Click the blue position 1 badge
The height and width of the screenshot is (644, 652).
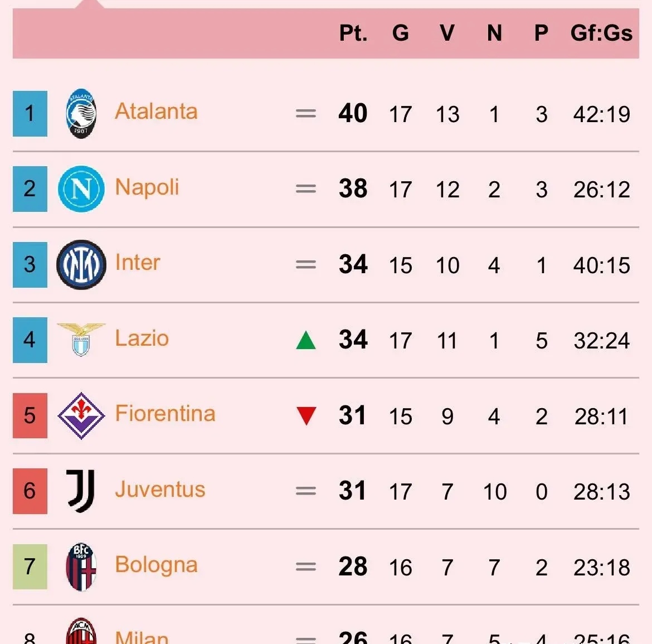[30, 114]
